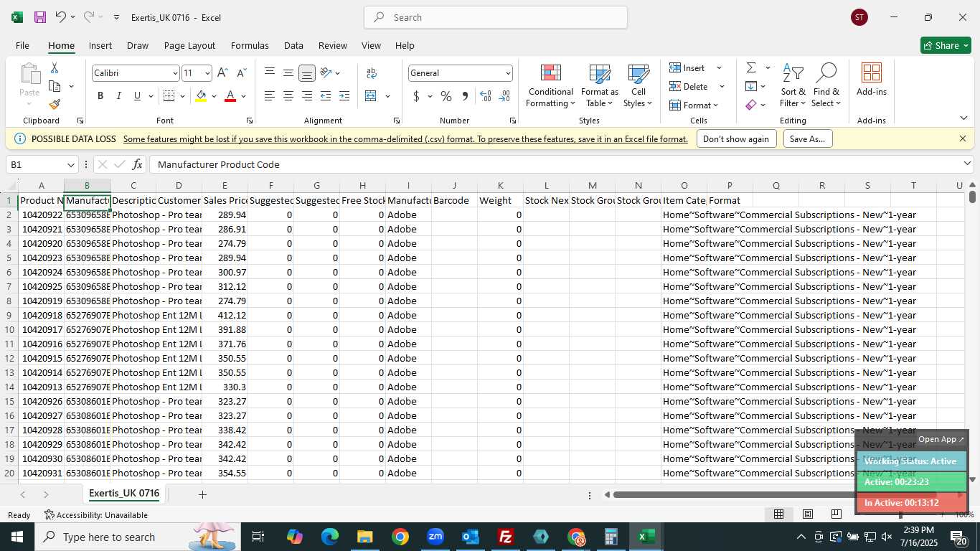
Task: Click the Format Painter brush icon
Action: pos(55,105)
